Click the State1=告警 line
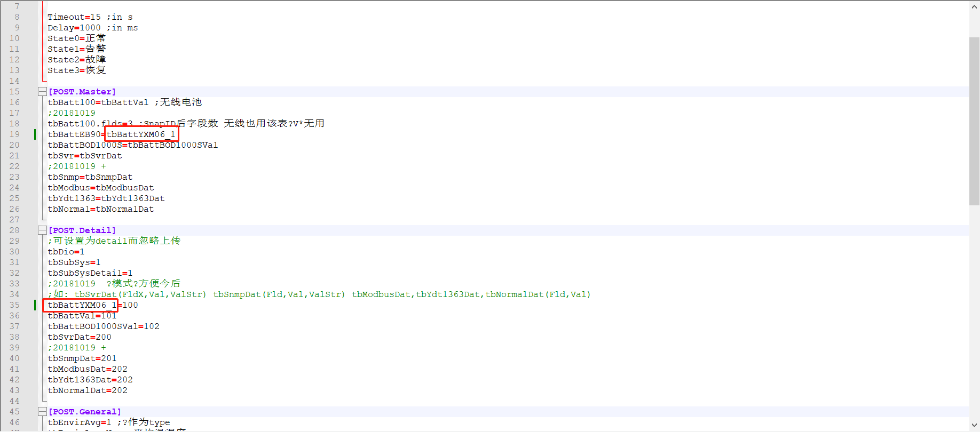 pyautogui.click(x=77, y=49)
